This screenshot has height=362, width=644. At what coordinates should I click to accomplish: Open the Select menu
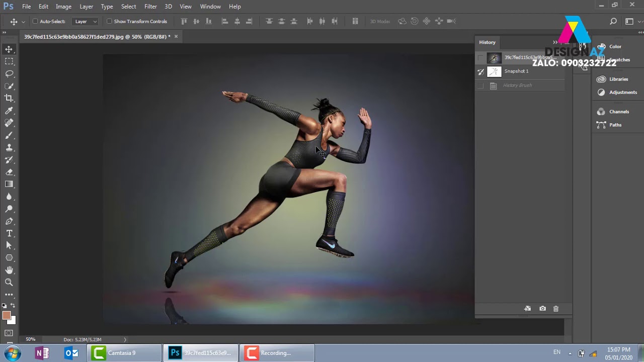pos(128,7)
